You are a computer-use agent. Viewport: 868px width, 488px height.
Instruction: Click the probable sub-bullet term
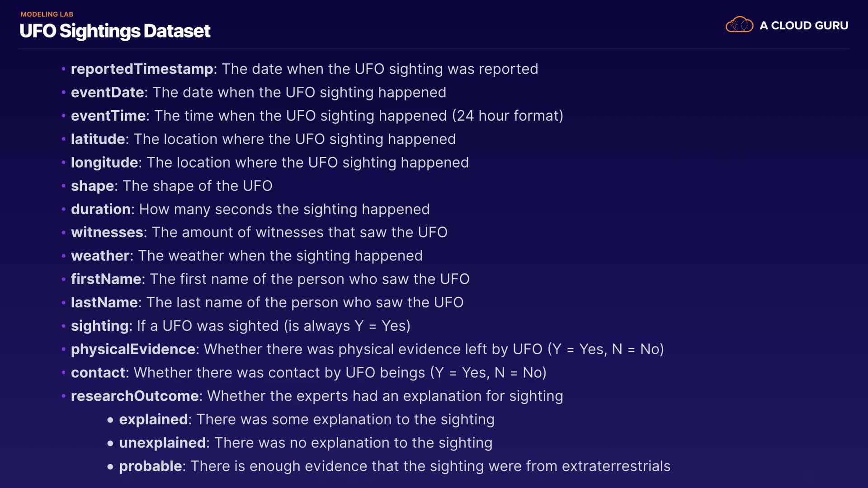pos(150,466)
